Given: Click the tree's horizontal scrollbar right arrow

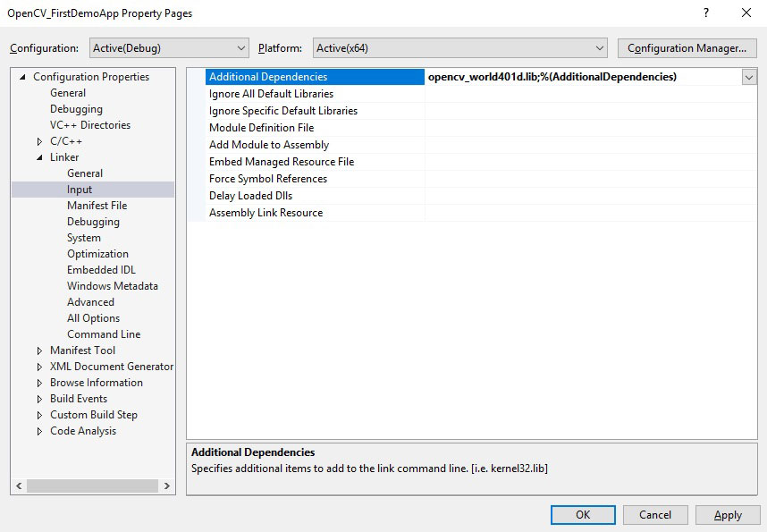Looking at the screenshot, I should (167, 486).
